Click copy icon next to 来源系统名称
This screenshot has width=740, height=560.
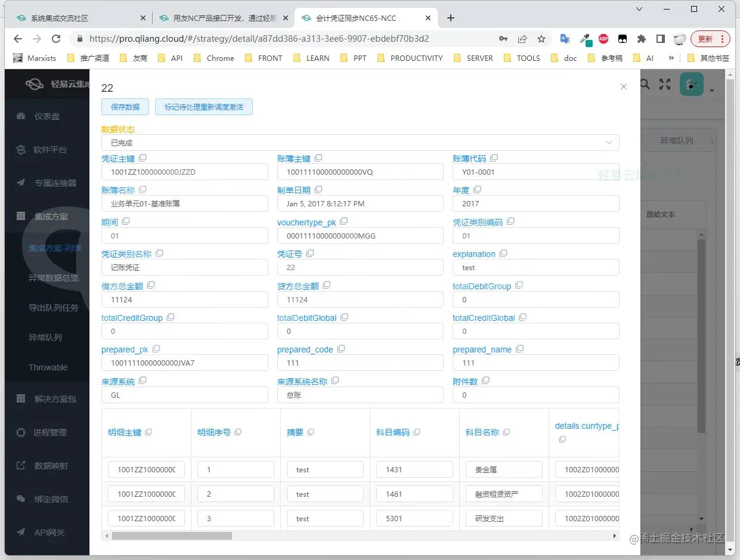coord(335,380)
